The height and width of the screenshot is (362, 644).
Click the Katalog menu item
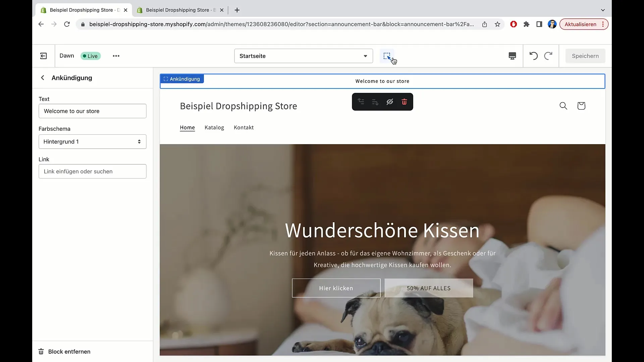[214, 127]
